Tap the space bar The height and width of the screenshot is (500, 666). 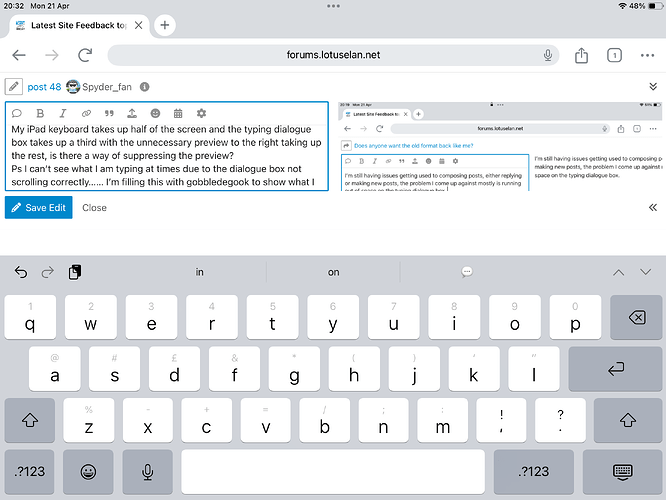[333, 472]
